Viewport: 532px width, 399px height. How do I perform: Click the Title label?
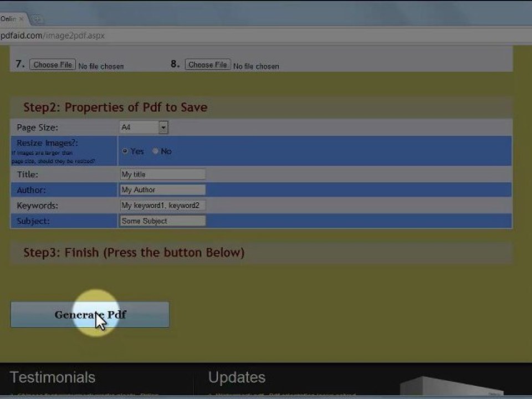(28, 175)
